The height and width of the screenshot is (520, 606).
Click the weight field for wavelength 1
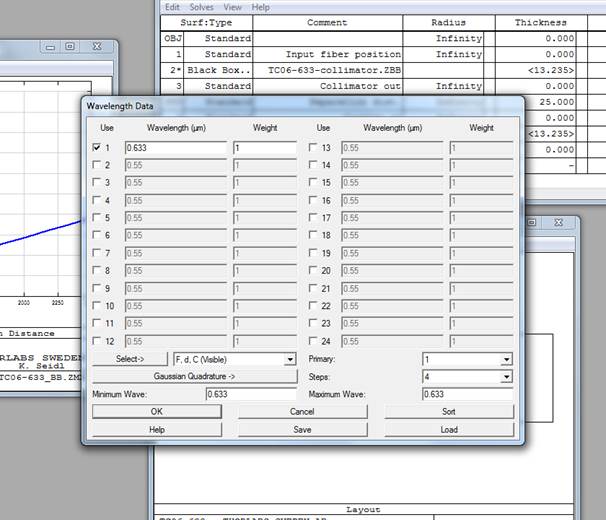coord(264,148)
